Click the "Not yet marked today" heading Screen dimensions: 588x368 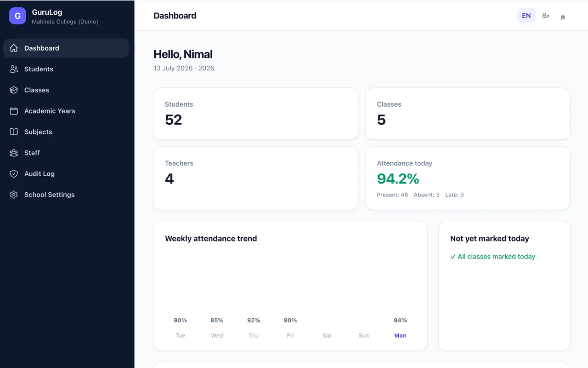(490, 238)
